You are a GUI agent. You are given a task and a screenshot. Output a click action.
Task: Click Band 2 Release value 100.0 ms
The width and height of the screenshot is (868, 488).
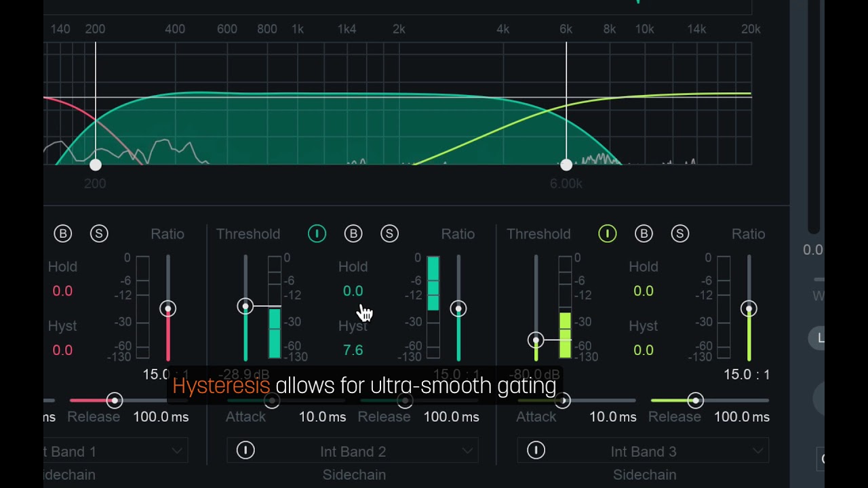pyautogui.click(x=451, y=417)
